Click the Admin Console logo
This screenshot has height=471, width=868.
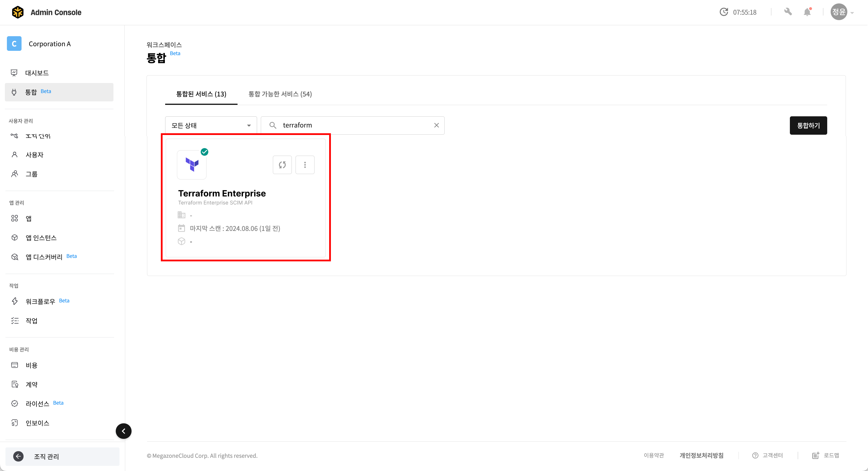coord(18,12)
